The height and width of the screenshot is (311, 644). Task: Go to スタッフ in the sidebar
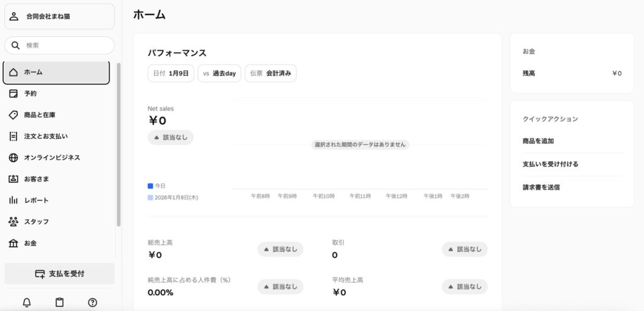click(x=36, y=222)
